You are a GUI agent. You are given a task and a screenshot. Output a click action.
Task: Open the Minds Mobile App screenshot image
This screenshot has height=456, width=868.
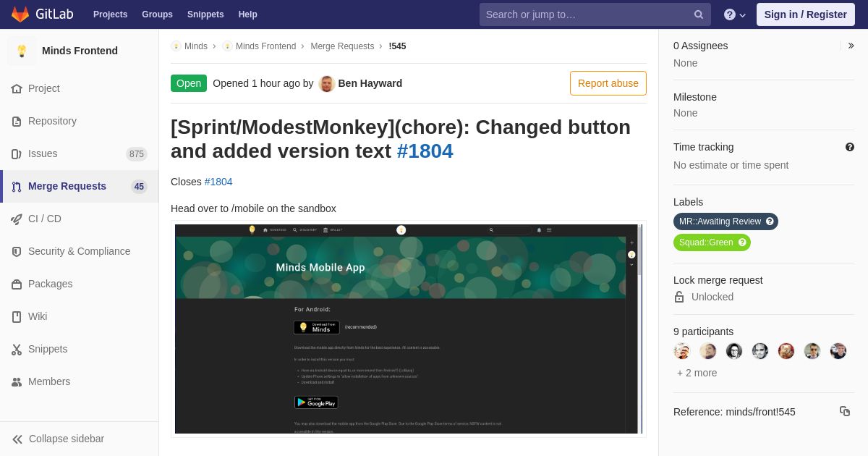click(408, 329)
